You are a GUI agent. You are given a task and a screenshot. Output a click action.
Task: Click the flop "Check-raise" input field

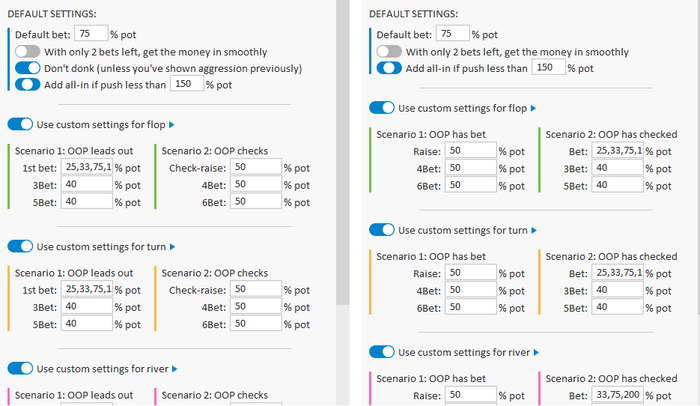click(255, 168)
